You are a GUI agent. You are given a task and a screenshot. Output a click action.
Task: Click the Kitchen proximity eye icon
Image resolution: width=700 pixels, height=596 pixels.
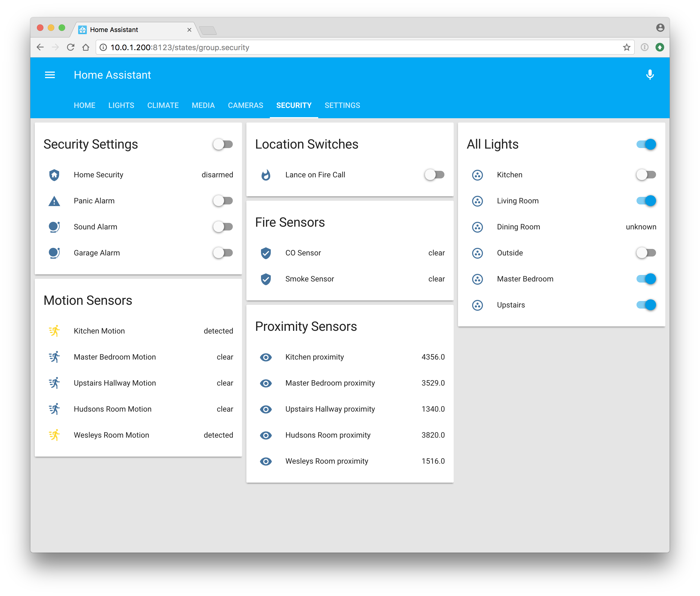click(x=266, y=357)
